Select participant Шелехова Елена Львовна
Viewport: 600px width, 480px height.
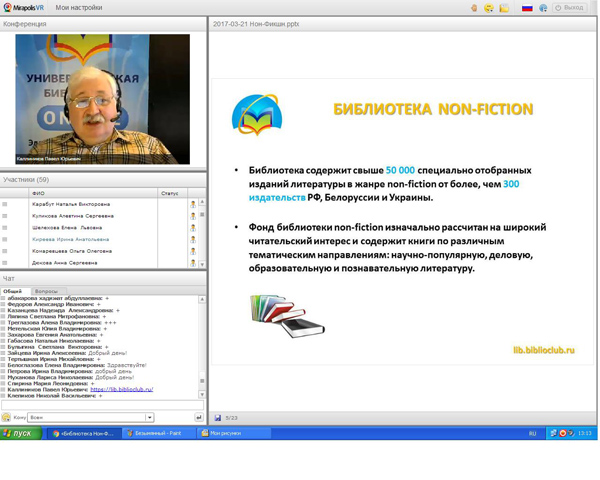(x=67, y=228)
